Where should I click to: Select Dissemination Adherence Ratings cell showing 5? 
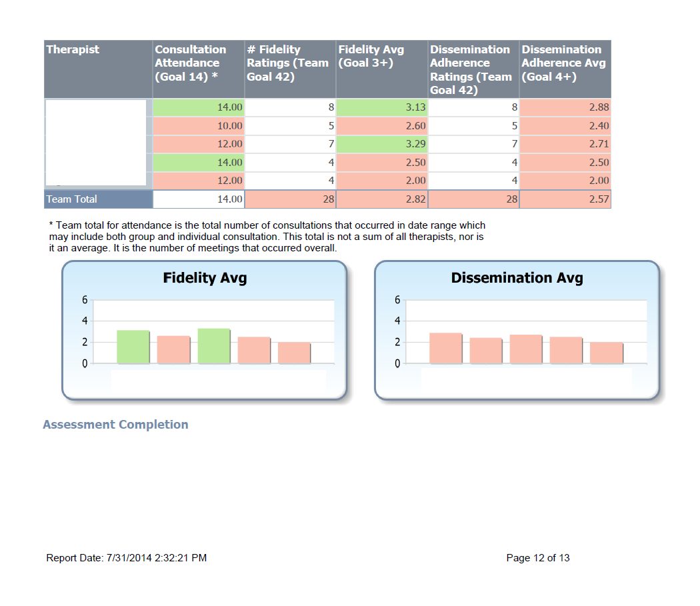(473, 126)
